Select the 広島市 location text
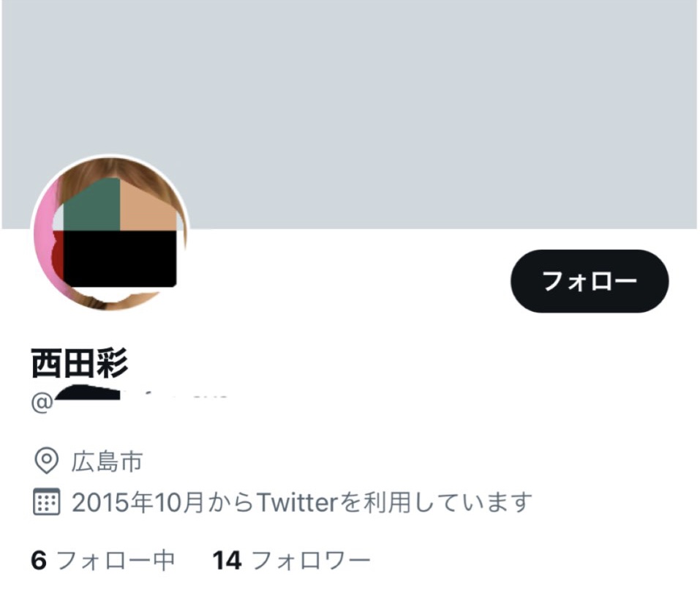 pos(107,462)
